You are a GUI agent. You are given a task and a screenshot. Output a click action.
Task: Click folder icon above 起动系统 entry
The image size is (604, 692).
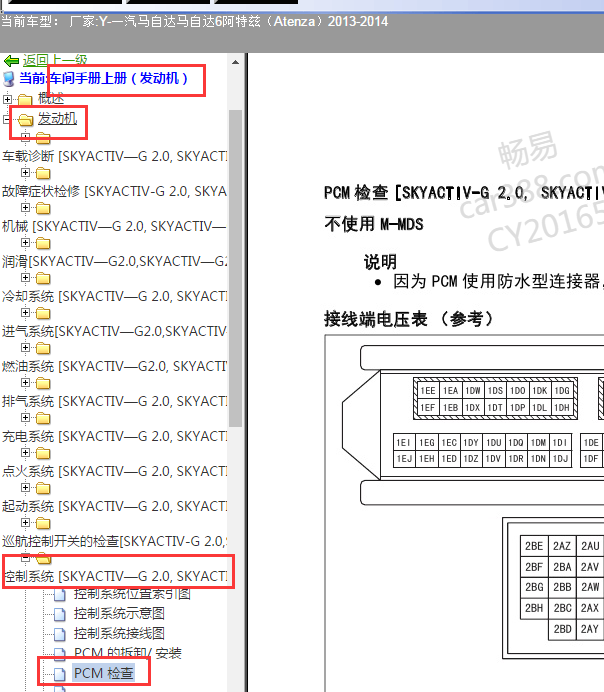pyautogui.click(x=43, y=488)
